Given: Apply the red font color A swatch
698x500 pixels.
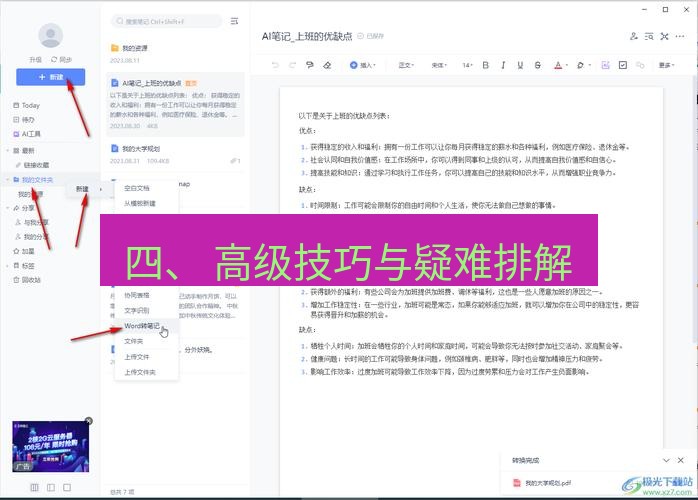Looking at the screenshot, I should 558,65.
